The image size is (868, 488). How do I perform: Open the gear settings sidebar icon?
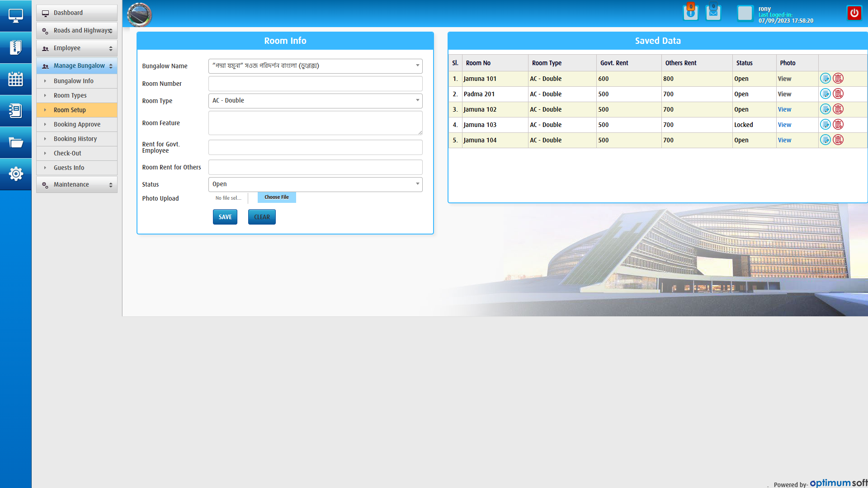[x=16, y=174]
